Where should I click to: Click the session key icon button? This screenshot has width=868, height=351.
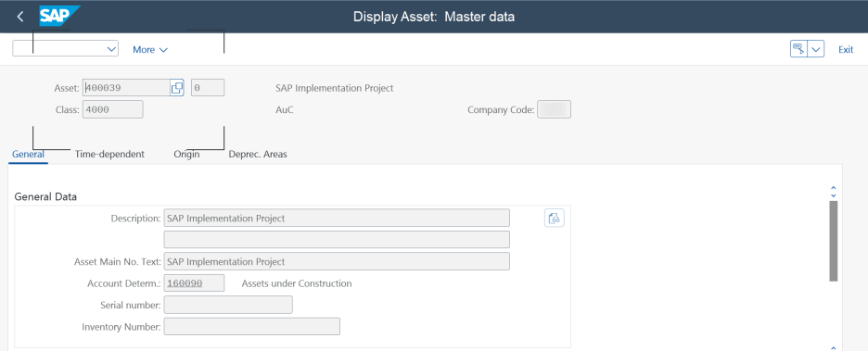(x=798, y=49)
